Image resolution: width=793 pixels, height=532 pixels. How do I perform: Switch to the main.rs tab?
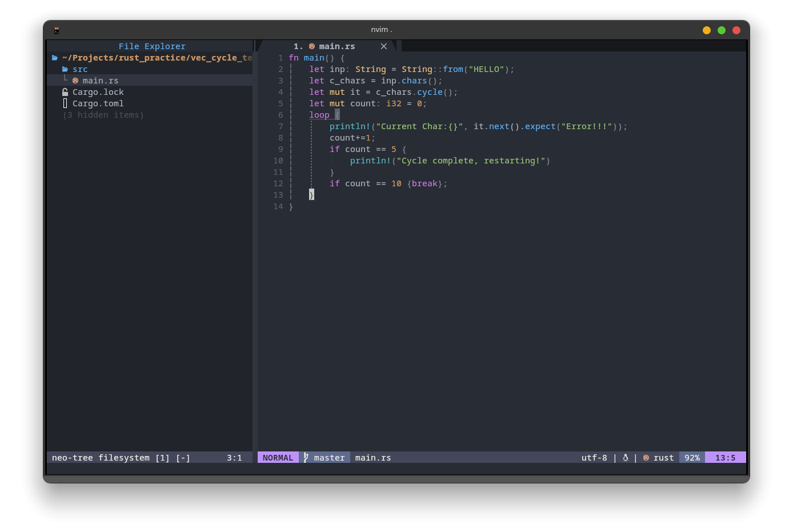(331, 46)
